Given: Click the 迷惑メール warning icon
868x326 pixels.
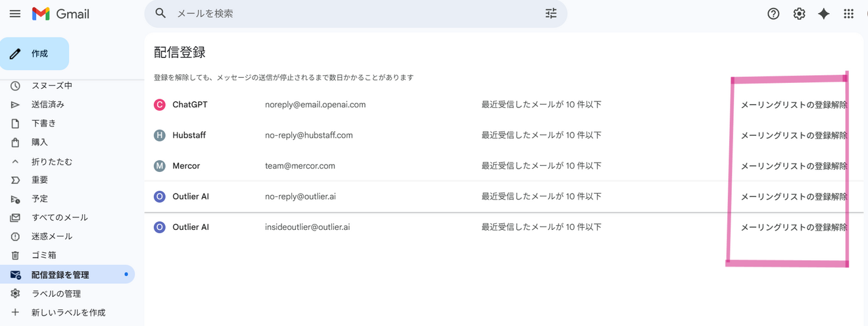Looking at the screenshot, I should 15,236.
